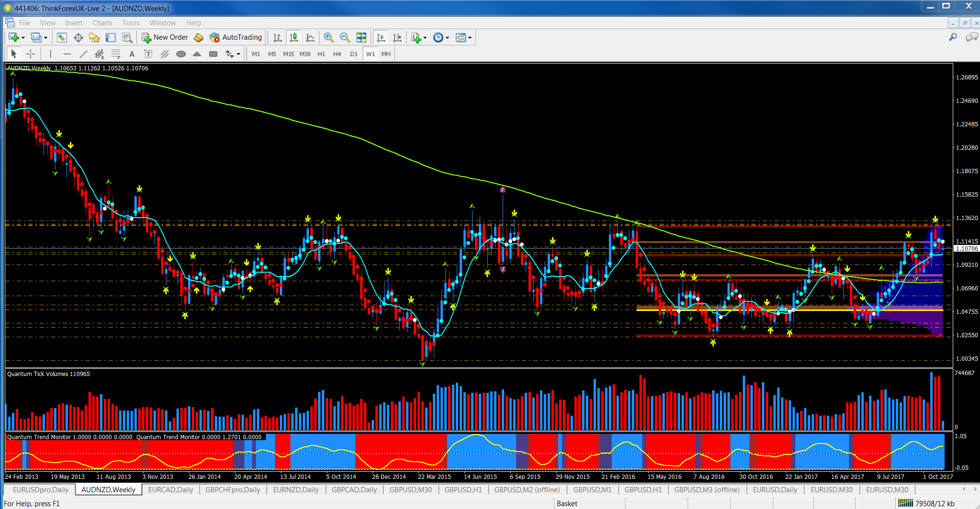Select the Triangle drawing tool

pos(197,54)
